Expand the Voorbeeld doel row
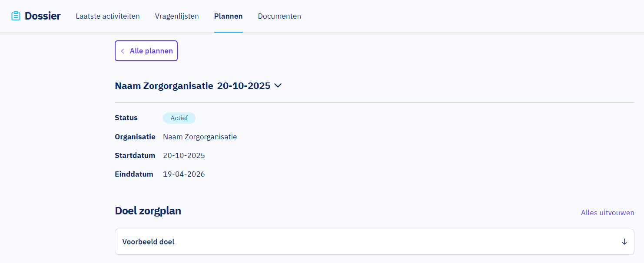Viewport: 644px width, 263px height. click(x=374, y=242)
